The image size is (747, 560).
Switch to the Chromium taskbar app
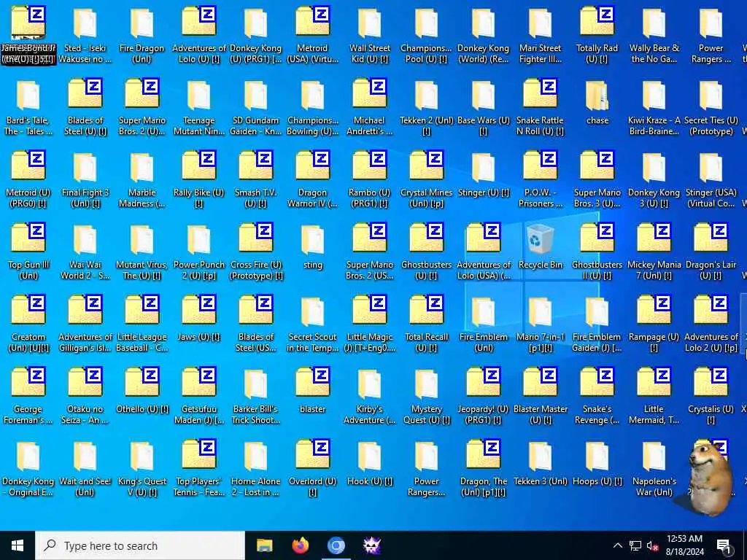click(336, 545)
